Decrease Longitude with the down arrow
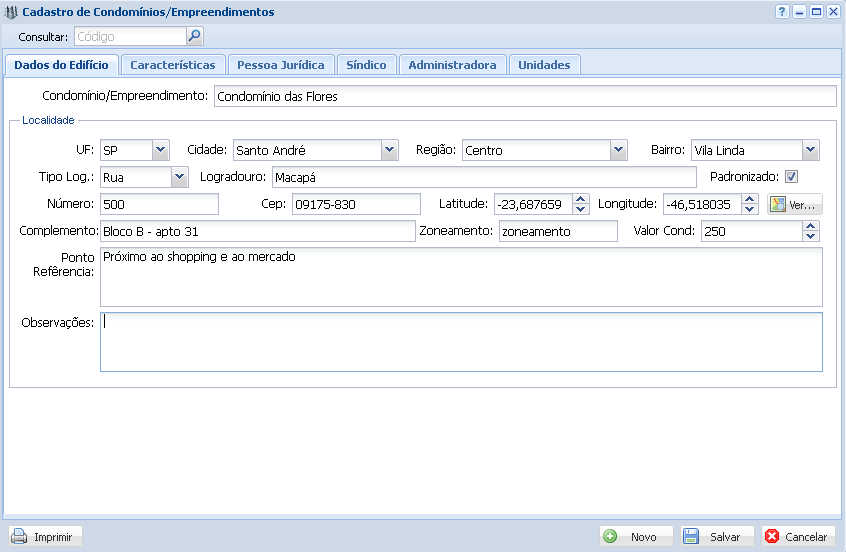The width and height of the screenshot is (846, 552). pyautogui.click(x=750, y=209)
